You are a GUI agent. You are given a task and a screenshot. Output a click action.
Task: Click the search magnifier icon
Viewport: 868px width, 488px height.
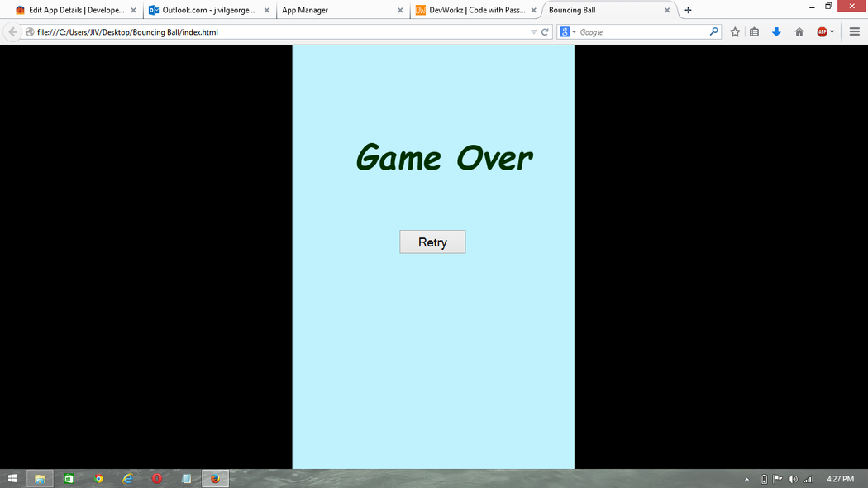[x=714, y=32]
